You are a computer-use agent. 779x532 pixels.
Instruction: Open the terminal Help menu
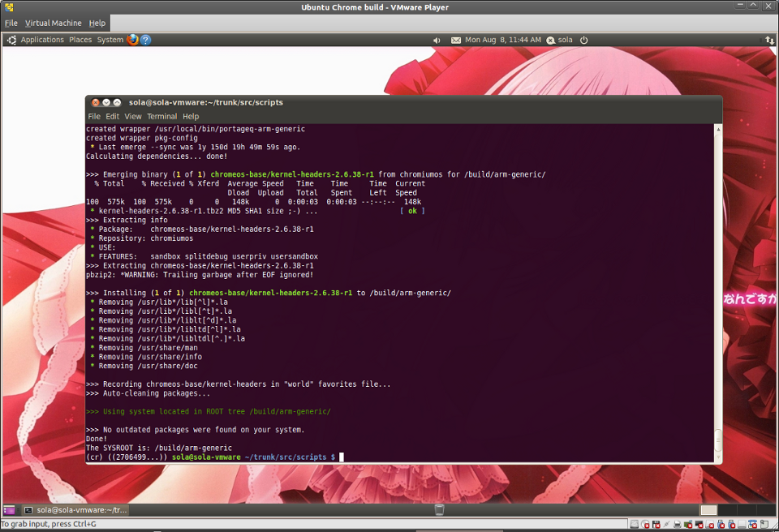[x=191, y=116]
